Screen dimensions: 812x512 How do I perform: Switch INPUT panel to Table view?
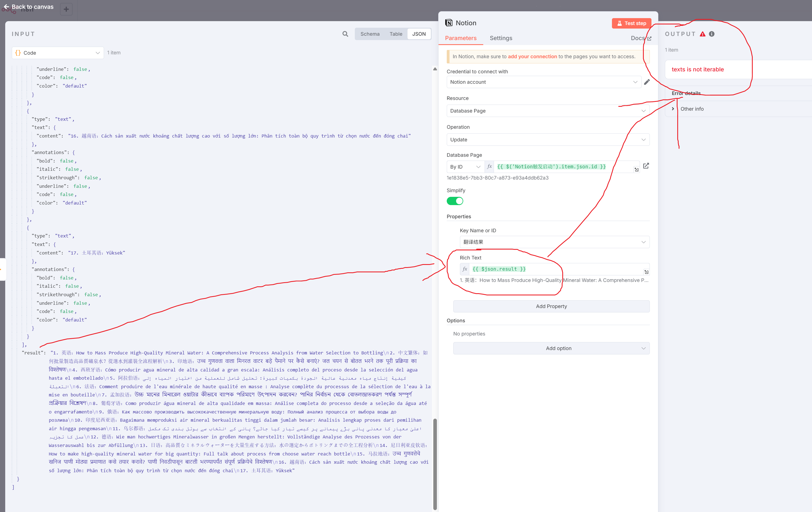click(x=395, y=34)
